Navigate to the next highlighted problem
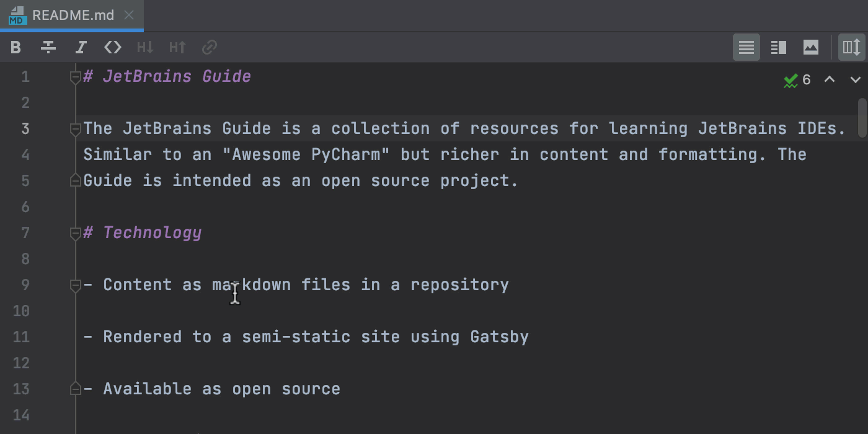The image size is (868, 434). coord(856,79)
